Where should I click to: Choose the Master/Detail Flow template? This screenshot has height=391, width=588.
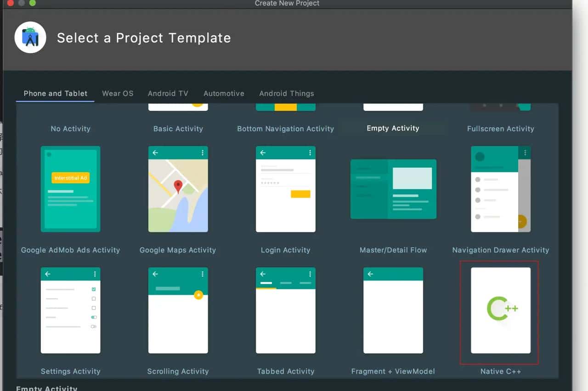pyautogui.click(x=393, y=189)
